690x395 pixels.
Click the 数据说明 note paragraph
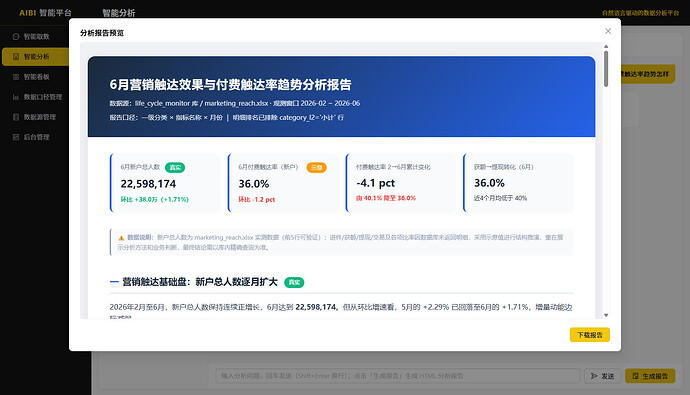pos(341,242)
